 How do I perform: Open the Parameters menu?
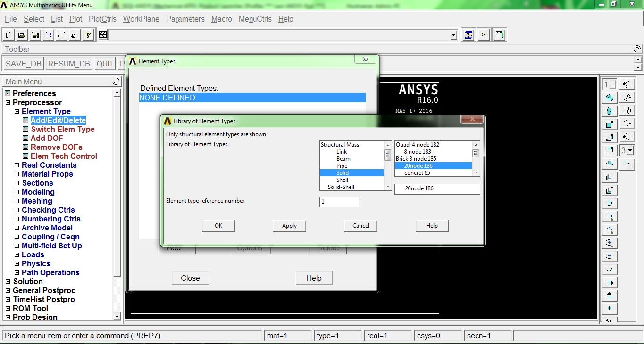tap(185, 19)
